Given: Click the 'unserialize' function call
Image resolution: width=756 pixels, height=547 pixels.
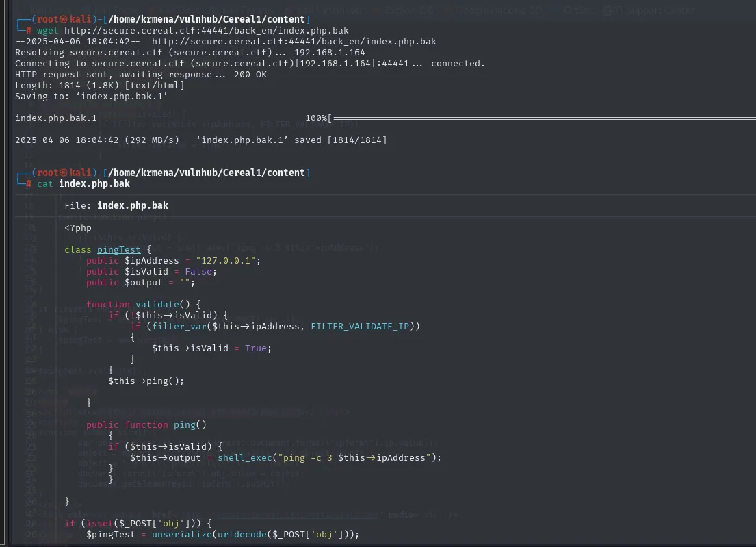Looking at the screenshot, I should tap(182, 535).
